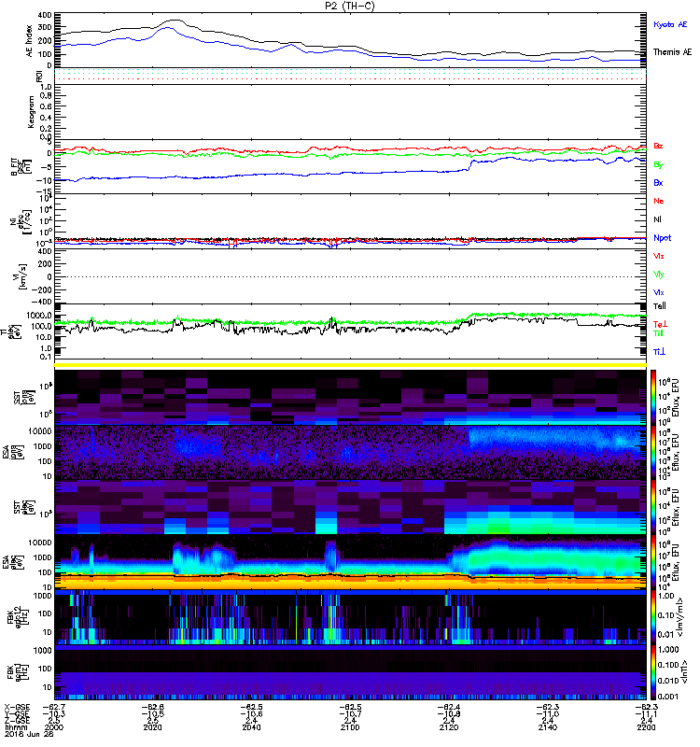Click the SST elec Eflux color bar
700x747 pixels.
point(653,507)
